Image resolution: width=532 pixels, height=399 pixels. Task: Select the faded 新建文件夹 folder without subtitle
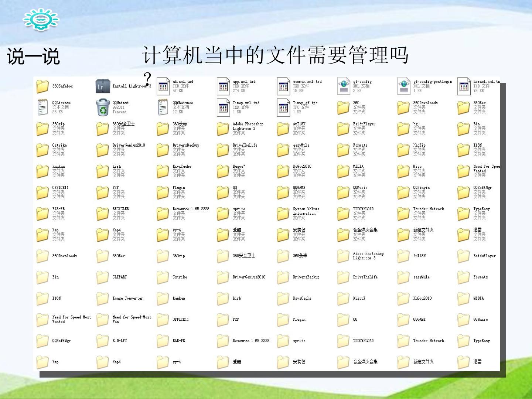(x=403, y=362)
